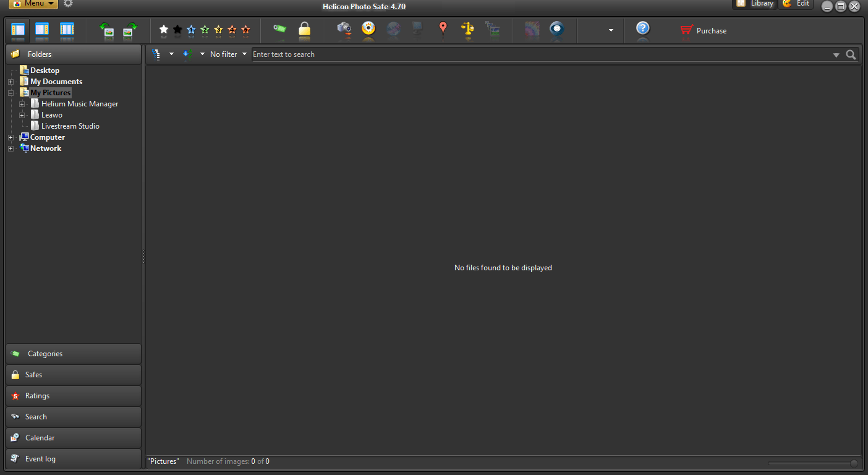Screen dimensions: 868x475
Task: Open the tree view options dropdown arrow
Action: pyautogui.click(x=171, y=54)
